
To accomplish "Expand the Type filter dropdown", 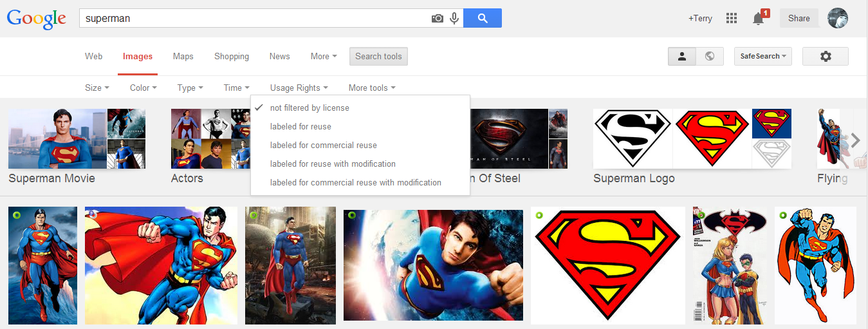I will (190, 88).
